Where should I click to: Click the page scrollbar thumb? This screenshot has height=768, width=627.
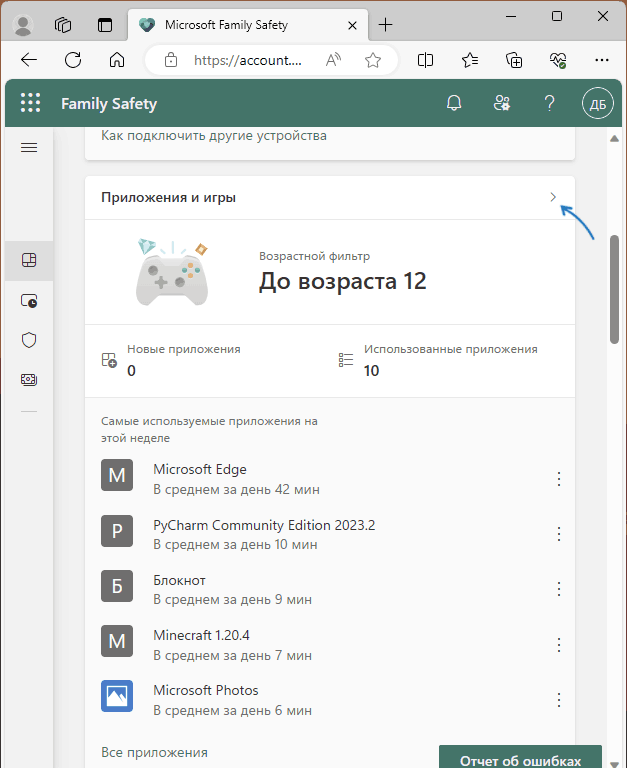click(x=615, y=289)
